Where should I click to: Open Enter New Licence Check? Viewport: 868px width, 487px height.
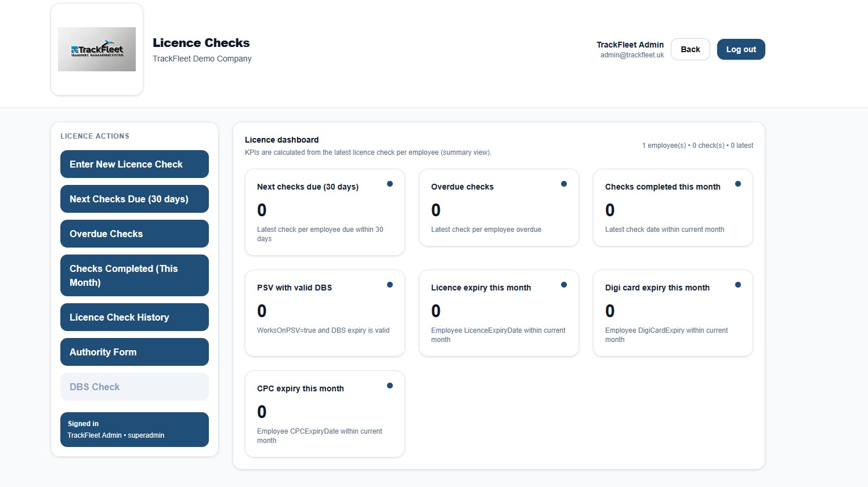[x=134, y=164]
